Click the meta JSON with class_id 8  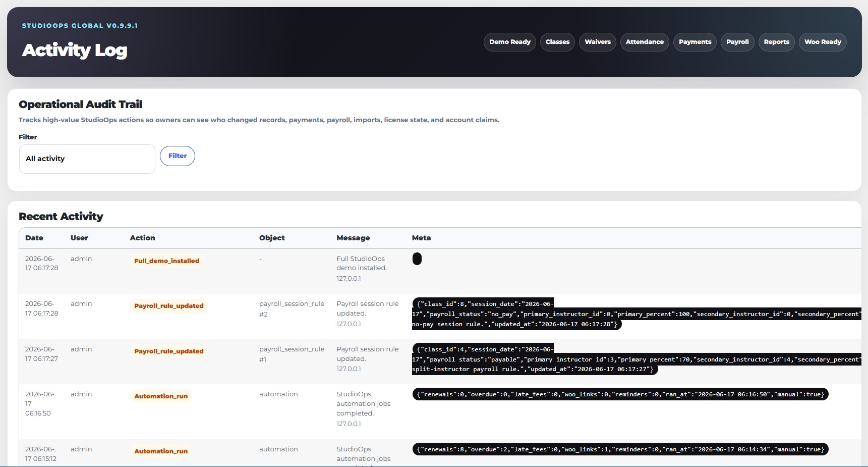(x=636, y=314)
